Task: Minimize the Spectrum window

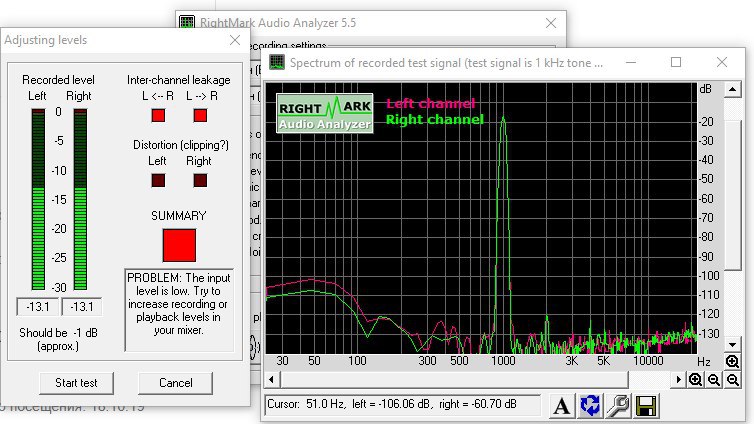Action: pos(631,62)
